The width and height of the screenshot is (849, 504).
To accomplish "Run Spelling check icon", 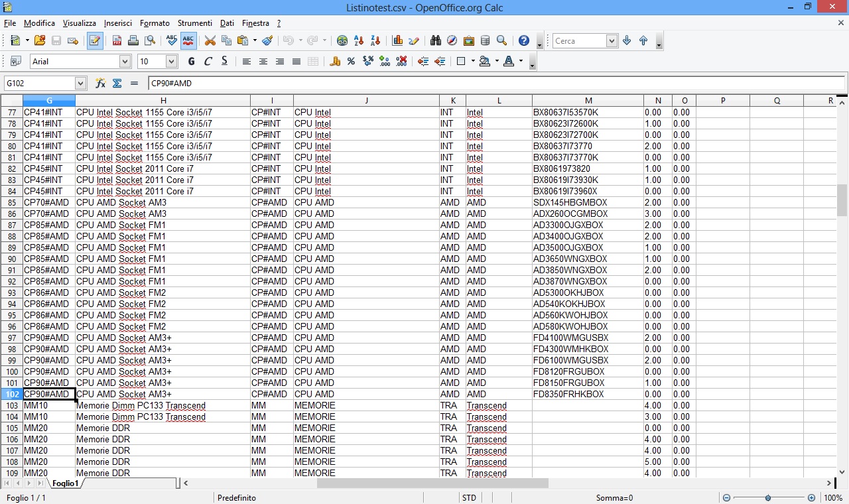I will coord(172,40).
